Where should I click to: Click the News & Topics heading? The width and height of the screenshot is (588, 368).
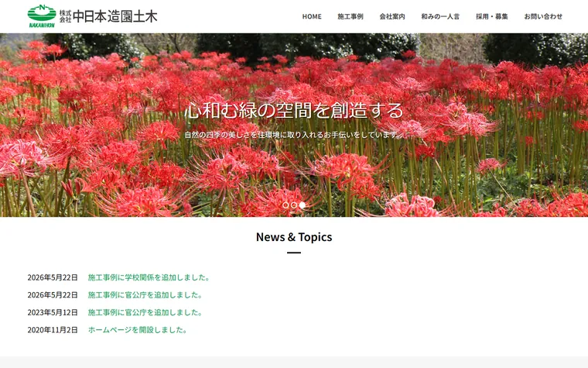pos(294,237)
